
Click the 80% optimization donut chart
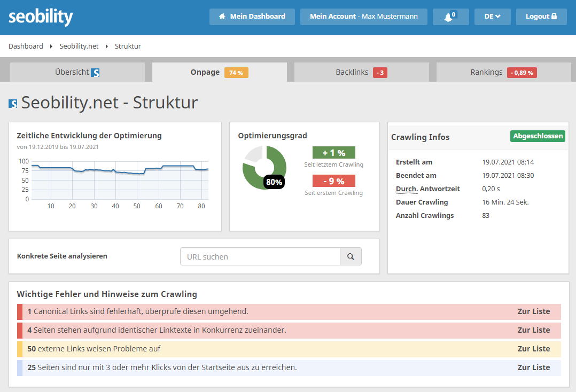tap(264, 168)
